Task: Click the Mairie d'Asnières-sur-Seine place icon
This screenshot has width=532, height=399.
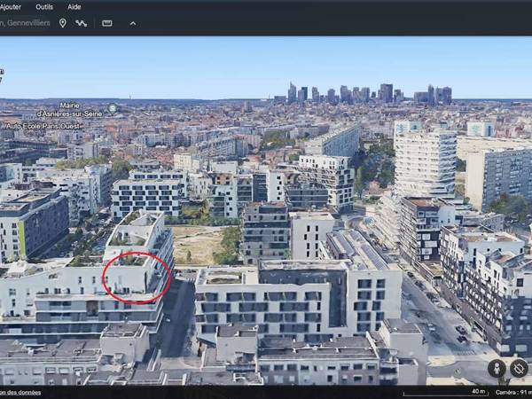Action: pyautogui.click(x=113, y=108)
